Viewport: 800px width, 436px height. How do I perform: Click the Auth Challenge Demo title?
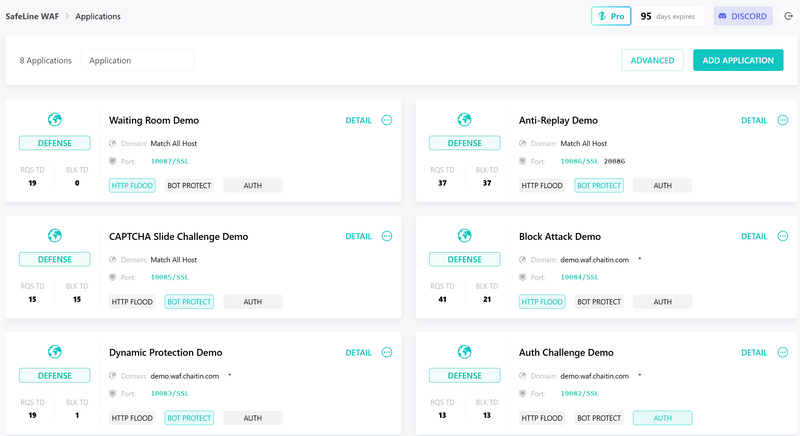tap(566, 352)
